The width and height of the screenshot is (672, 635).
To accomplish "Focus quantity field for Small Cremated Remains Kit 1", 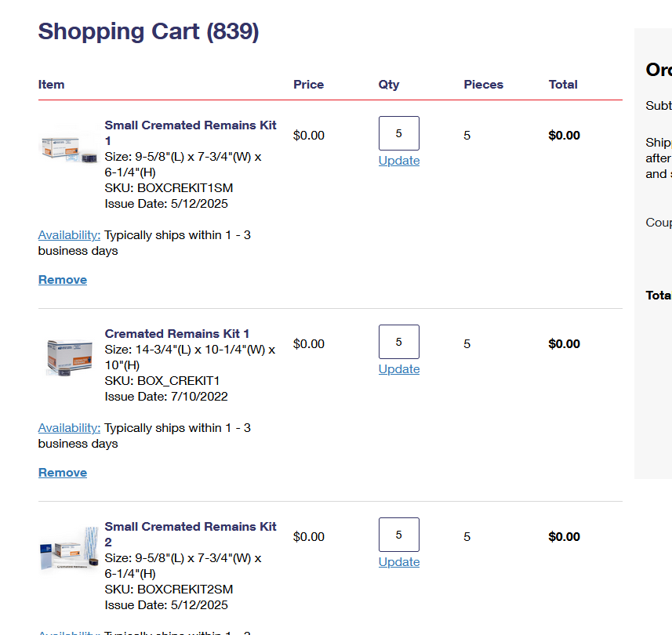I will coord(398,133).
